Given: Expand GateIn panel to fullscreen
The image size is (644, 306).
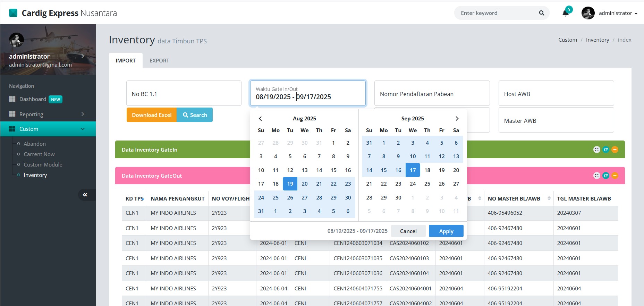Looking at the screenshot, I should click(596, 150).
